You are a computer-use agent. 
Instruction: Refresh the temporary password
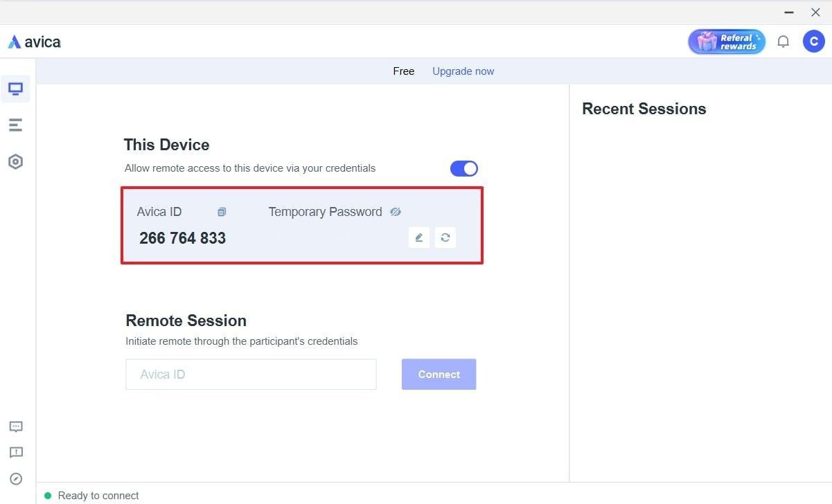point(445,237)
